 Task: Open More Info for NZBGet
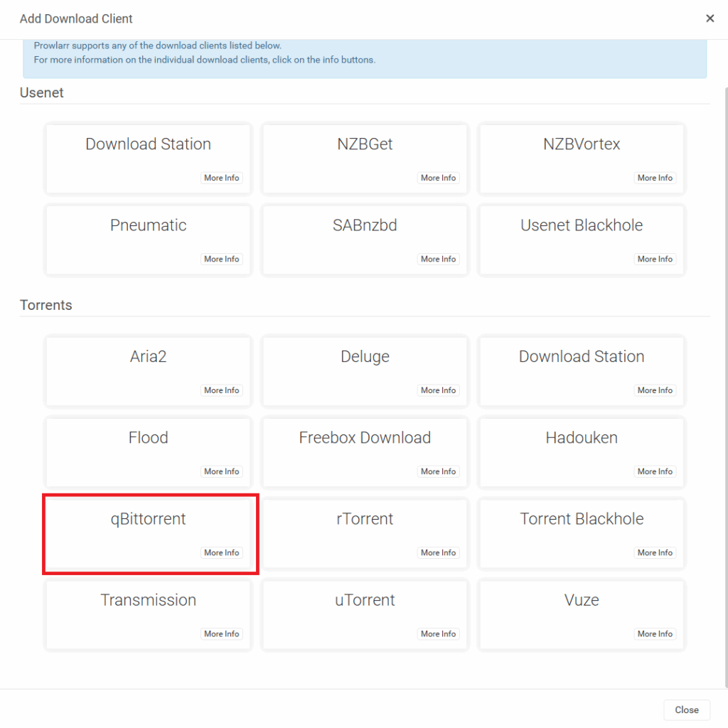438,178
